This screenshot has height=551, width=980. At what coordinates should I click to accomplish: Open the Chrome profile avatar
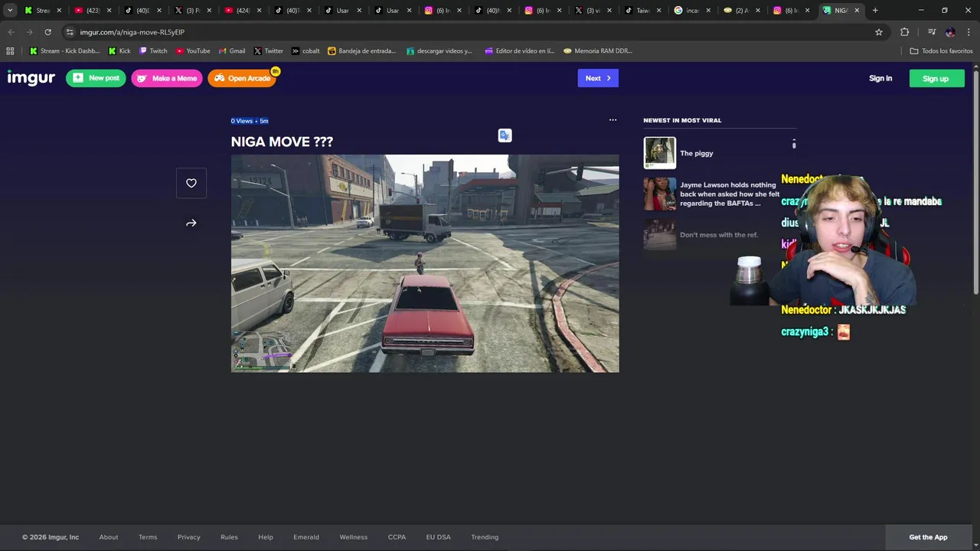(x=950, y=32)
